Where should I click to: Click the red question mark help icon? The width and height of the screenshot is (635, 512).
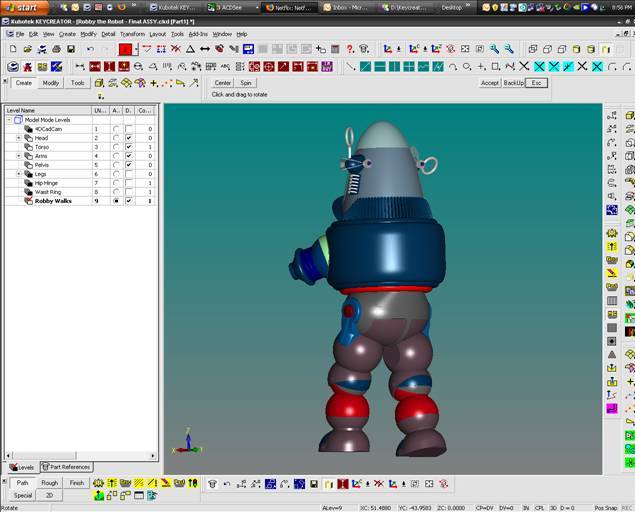(350, 49)
